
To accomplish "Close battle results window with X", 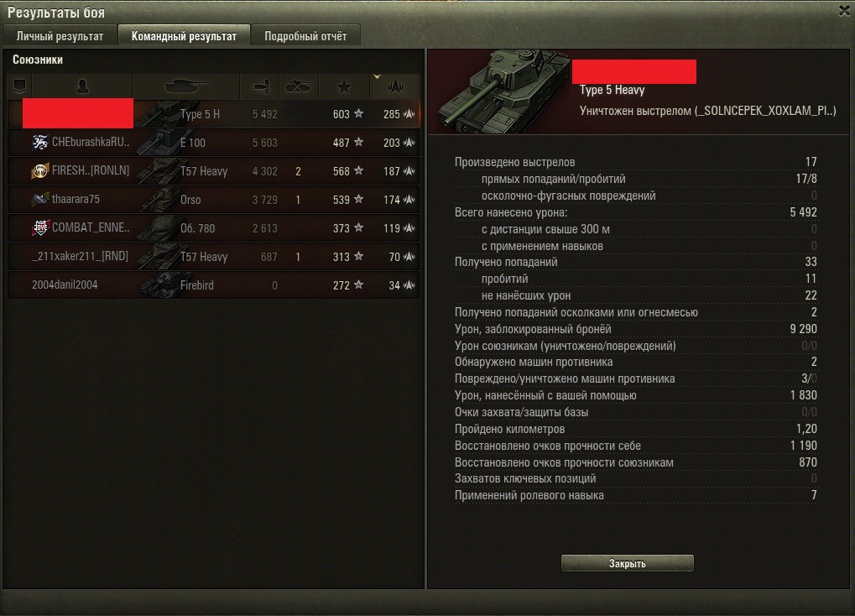I will [844, 11].
